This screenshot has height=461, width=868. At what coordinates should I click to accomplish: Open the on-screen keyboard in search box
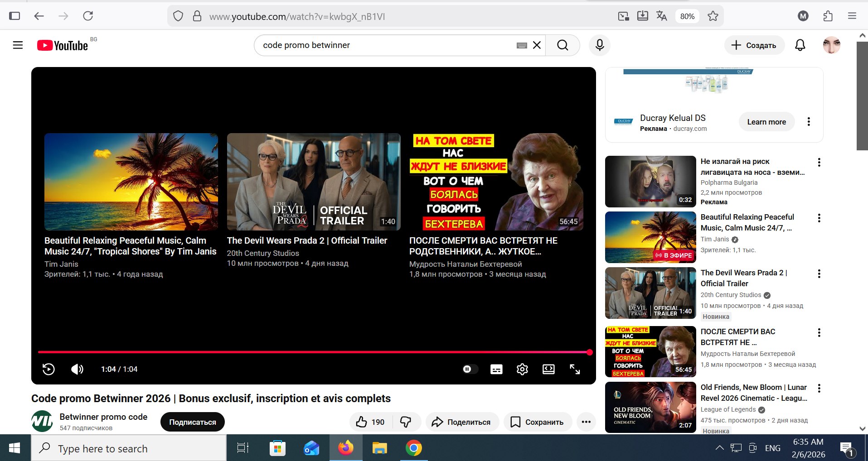click(522, 45)
